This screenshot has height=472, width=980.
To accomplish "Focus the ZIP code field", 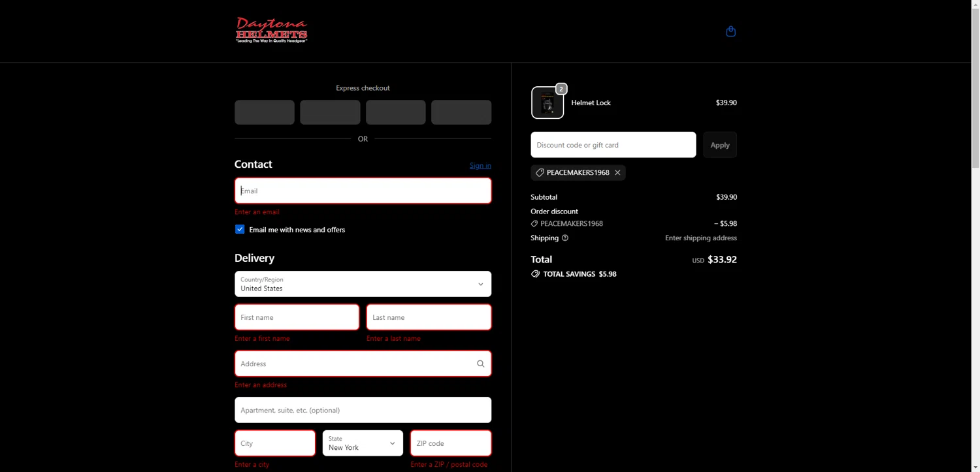I will pyautogui.click(x=451, y=443).
